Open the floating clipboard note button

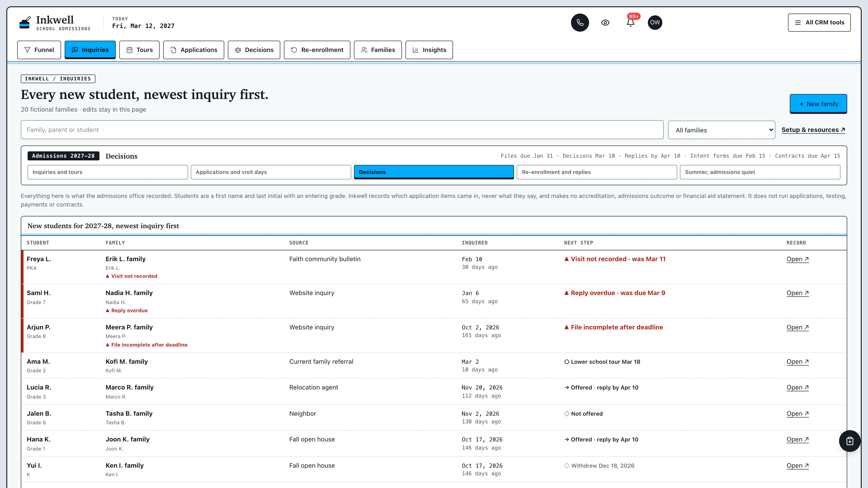click(x=849, y=441)
